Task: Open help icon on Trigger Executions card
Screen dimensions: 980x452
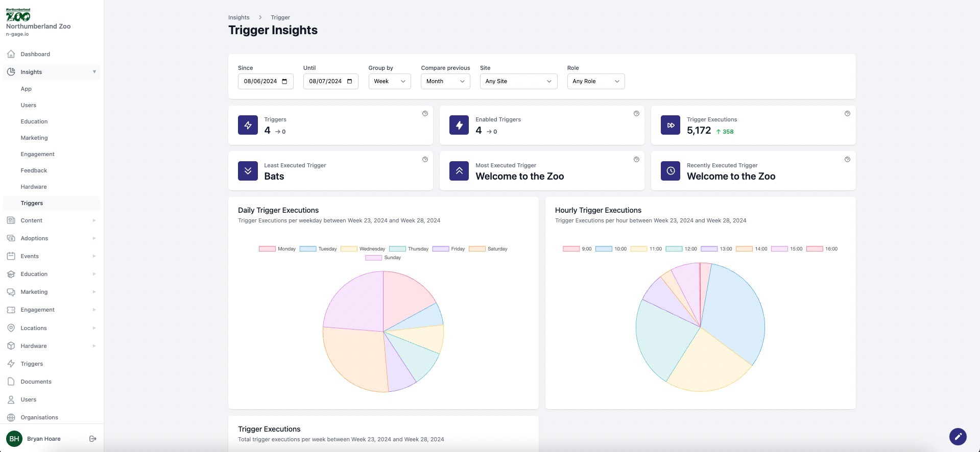Action: click(847, 114)
